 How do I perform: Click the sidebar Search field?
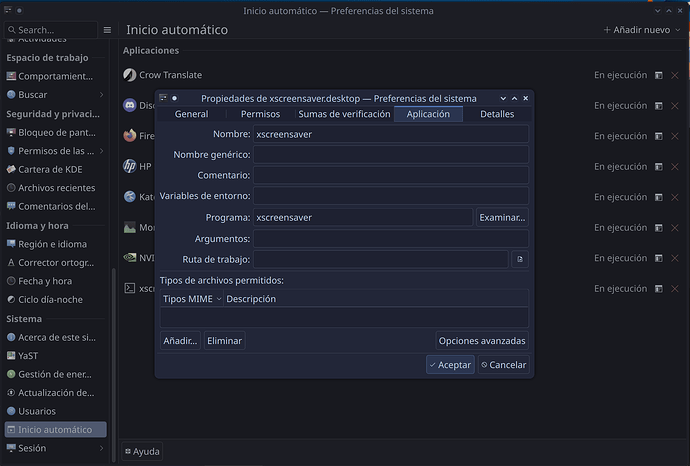(x=51, y=30)
